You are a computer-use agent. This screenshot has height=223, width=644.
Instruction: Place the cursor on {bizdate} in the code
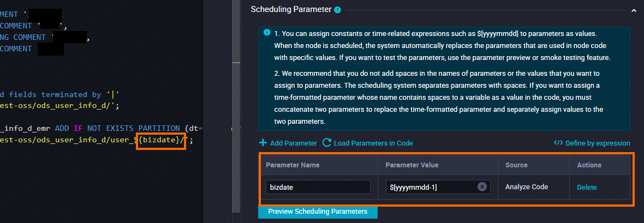162,140
